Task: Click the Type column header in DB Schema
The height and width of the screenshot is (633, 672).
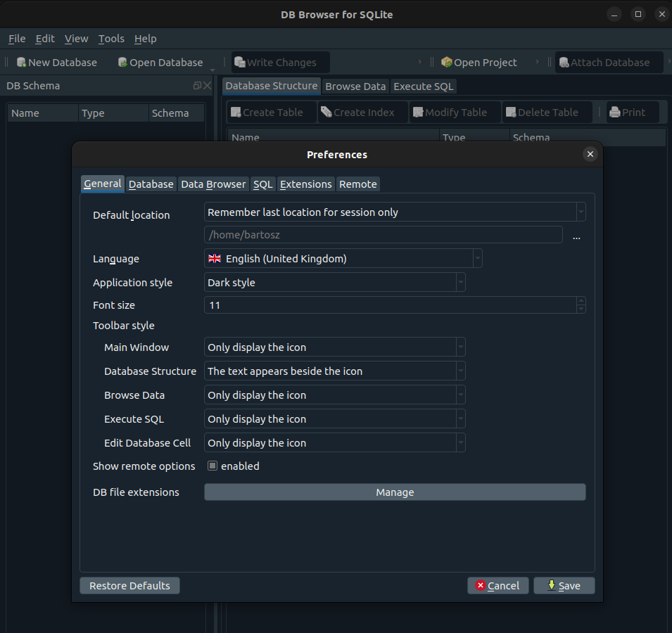Action: (x=113, y=113)
